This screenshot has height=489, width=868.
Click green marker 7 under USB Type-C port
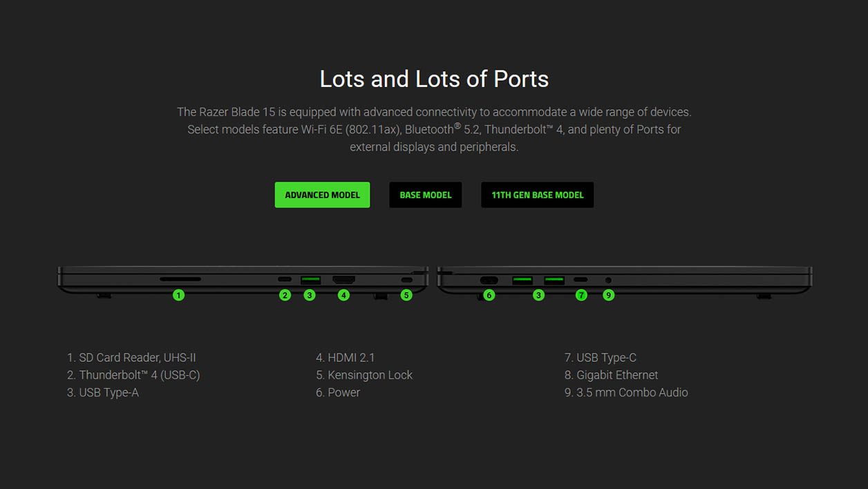(x=581, y=295)
